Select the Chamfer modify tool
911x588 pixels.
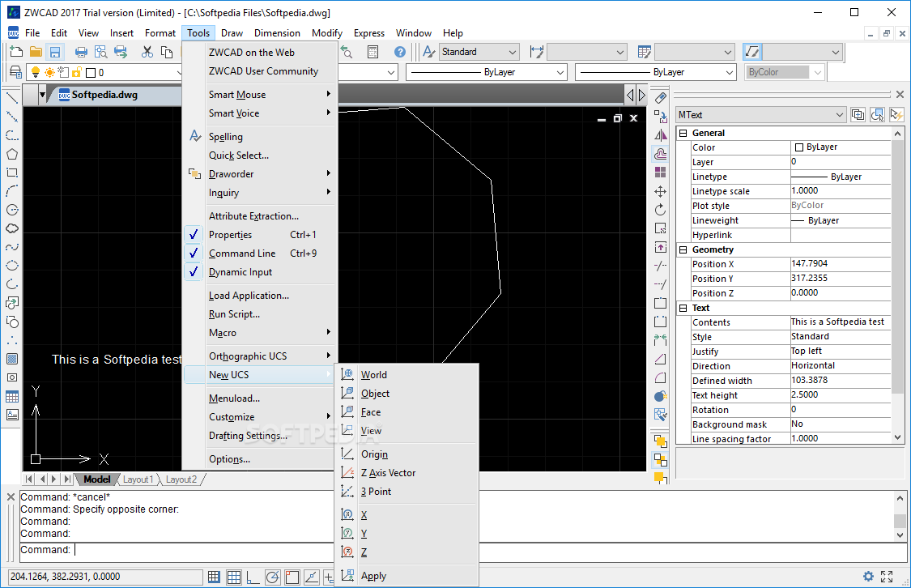coord(661,359)
